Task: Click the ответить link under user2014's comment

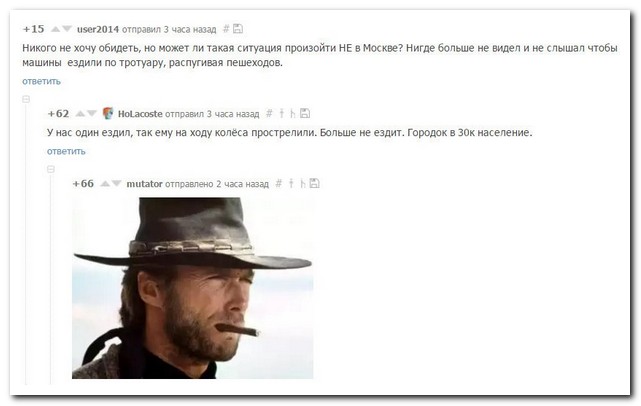Action: pos(41,81)
